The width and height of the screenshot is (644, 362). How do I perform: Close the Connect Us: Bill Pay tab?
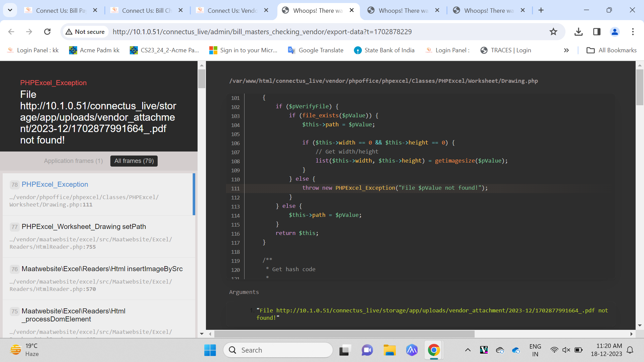[x=95, y=10]
